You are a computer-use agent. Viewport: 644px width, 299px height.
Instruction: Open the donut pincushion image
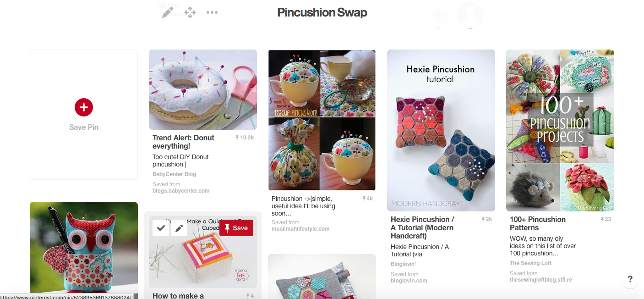(x=203, y=89)
